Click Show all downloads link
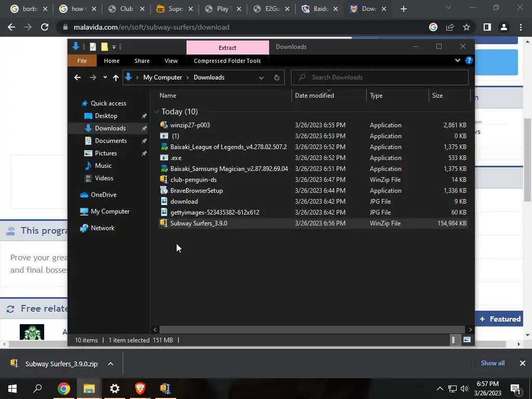 (x=493, y=363)
